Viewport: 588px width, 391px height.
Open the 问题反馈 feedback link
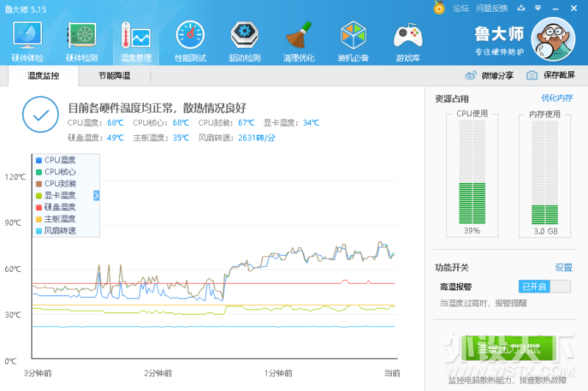click(492, 8)
